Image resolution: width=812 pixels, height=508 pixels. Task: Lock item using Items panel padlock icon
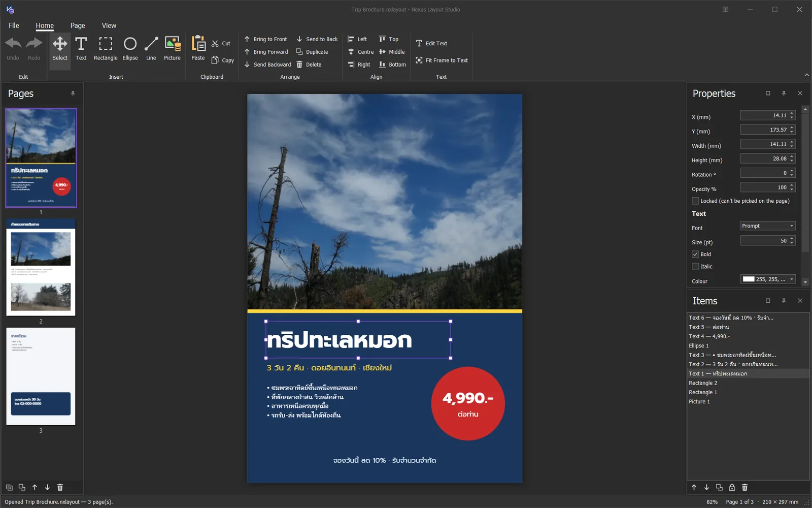pyautogui.click(x=732, y=487)
